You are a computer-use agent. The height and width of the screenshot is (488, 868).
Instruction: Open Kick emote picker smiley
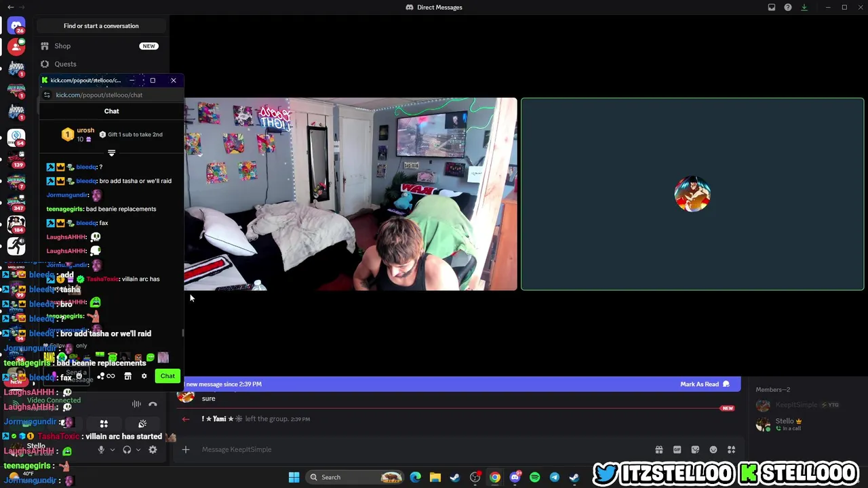[x=79, y=376]
